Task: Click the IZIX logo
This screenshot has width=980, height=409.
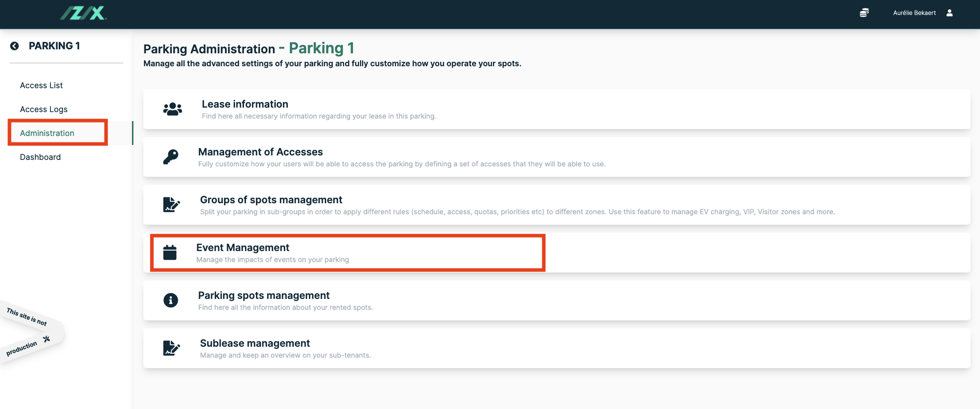Action: pos(84,13)
